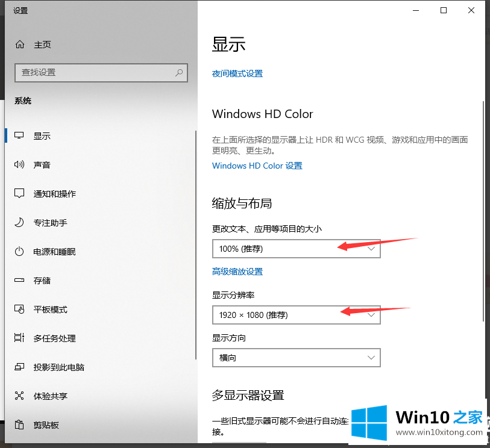490x448 pixels.
Task: Open 专注助手 settings
Action: point(50,223)
